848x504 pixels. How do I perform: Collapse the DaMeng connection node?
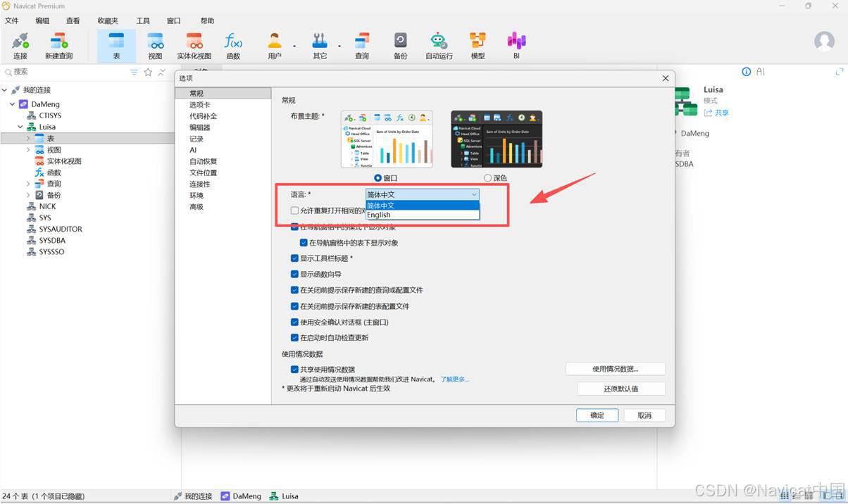coord(12,104)
